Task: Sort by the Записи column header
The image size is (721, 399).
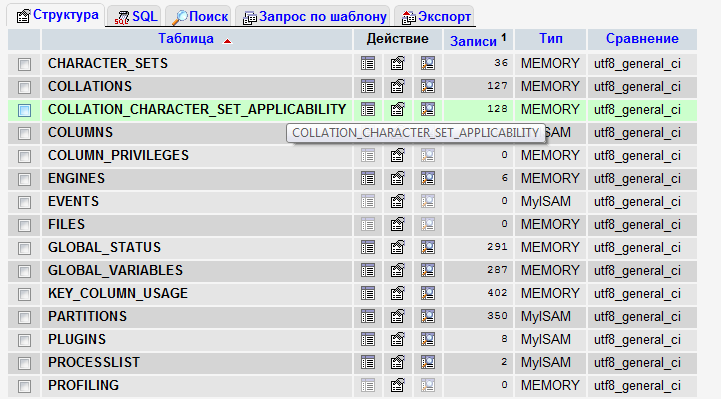Action: (473, 41)
